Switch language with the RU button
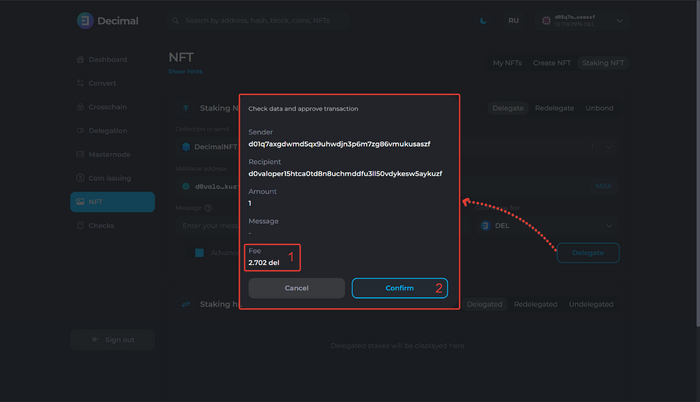Screen dimensions: 700x402 pos(513,21)
